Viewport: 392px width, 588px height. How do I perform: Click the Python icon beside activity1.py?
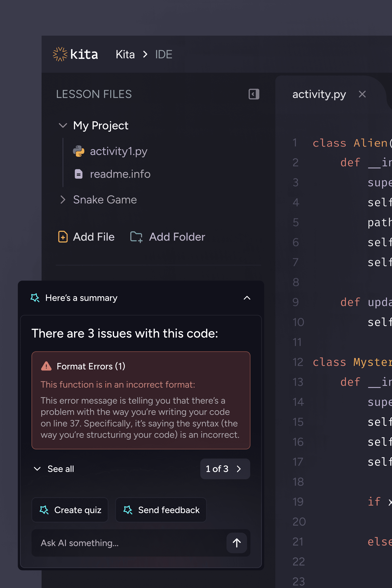click(79, 151)
